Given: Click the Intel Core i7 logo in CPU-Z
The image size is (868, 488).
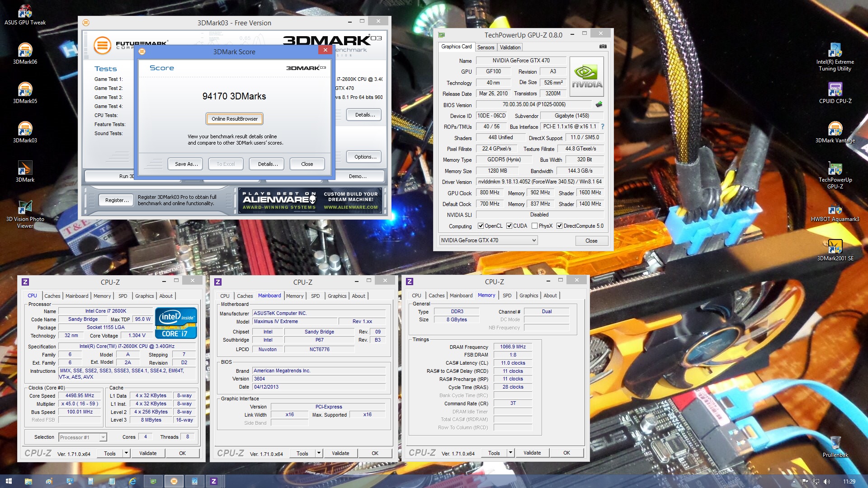Looking at the screenshot, I should click(x=176, y=323).
